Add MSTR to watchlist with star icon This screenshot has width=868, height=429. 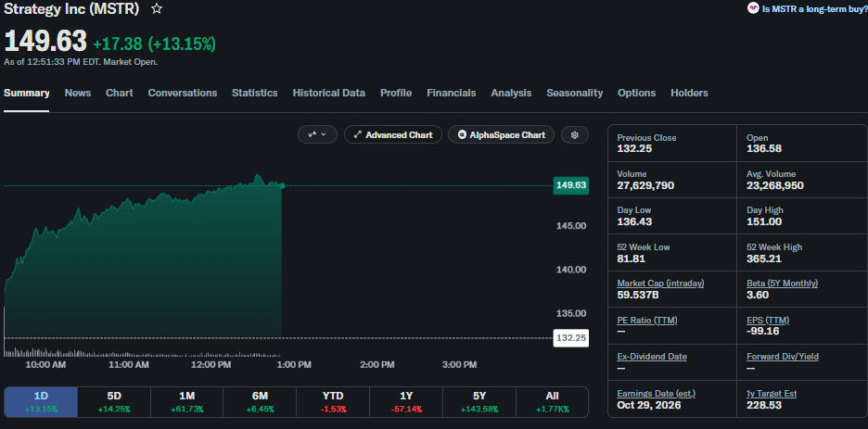[x=157, y=9]
